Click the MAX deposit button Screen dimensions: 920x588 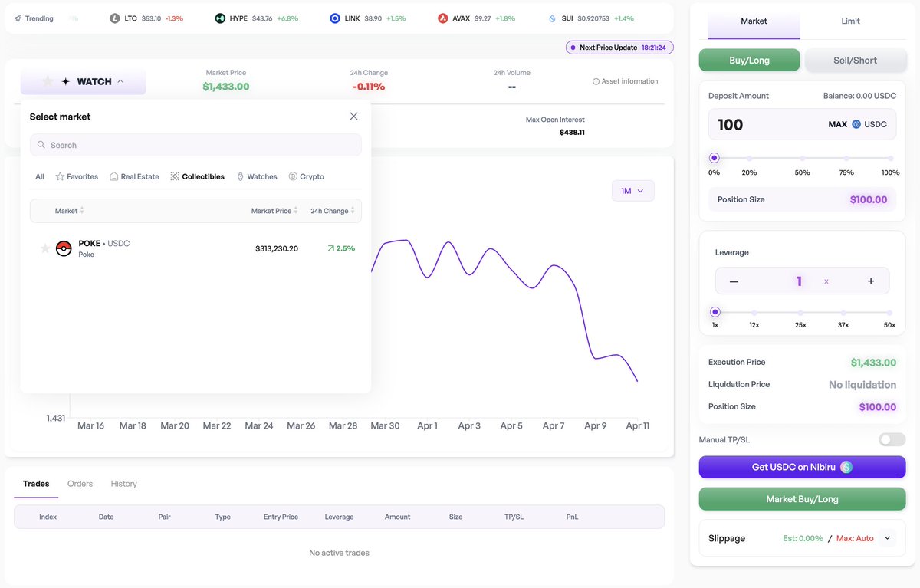(837, 124)
